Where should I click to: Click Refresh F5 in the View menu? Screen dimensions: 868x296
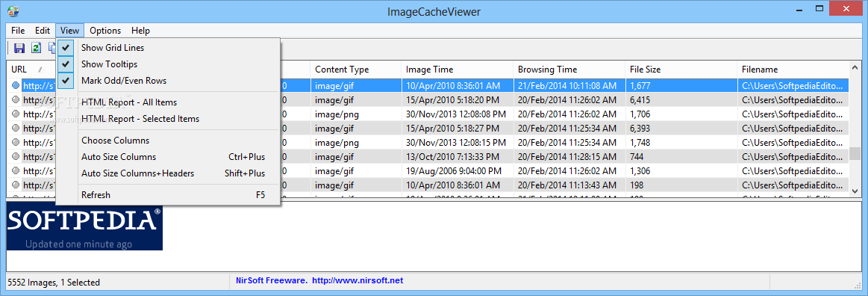pyautogui.click(x=168, y=195)
